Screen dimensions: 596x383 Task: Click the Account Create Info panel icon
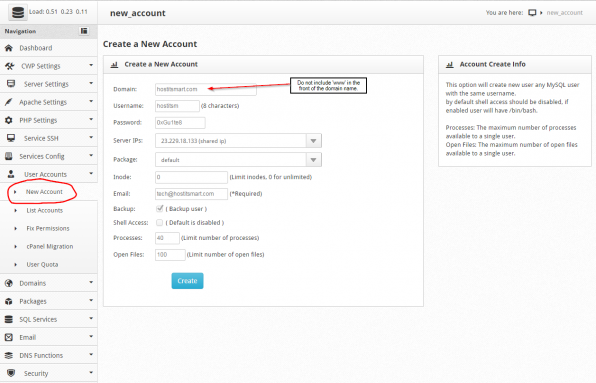click(x=450, y=65)
